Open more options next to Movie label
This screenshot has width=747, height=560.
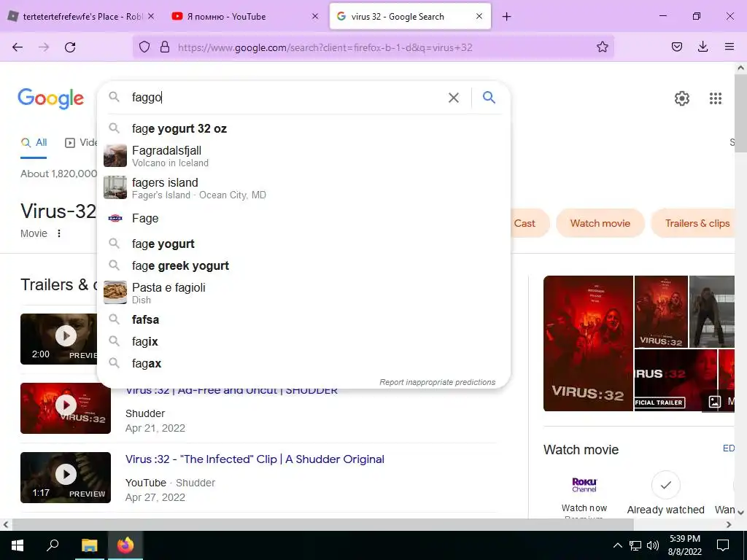tap(59, 233)
